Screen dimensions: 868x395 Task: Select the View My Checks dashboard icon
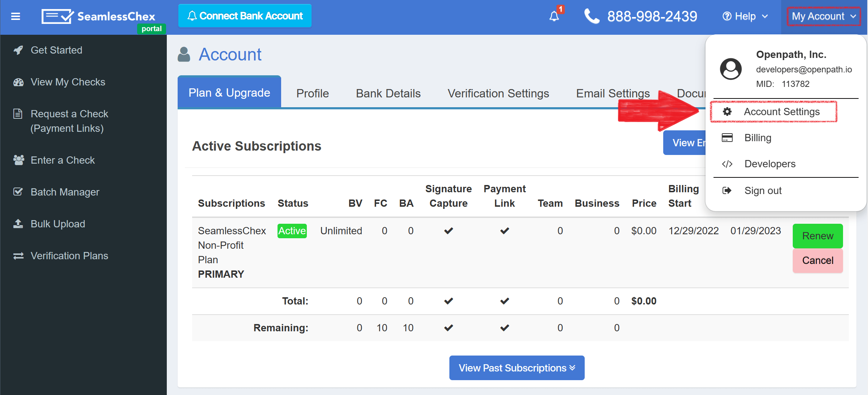(18, 82)
